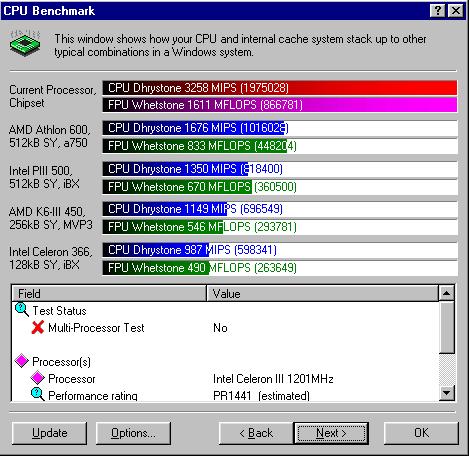Click the Intel Celeron 366 label

pos(50,258)
